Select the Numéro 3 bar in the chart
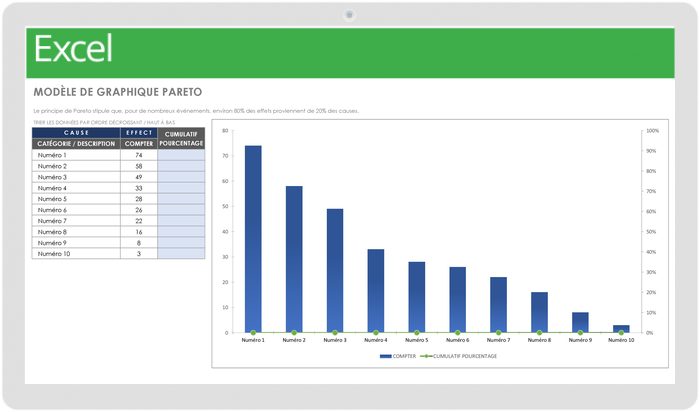700x412 pixels. click(x=335, y=271)
